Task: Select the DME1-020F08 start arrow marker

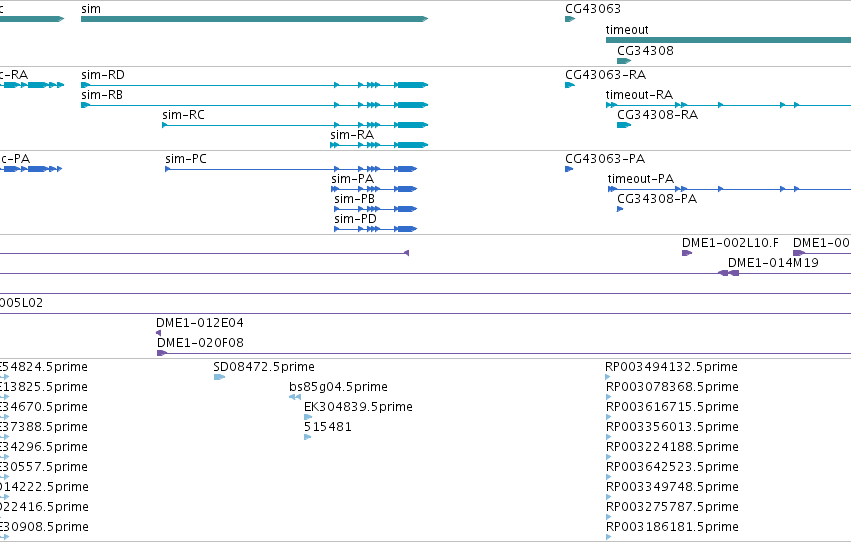Action: coord(162,353)
